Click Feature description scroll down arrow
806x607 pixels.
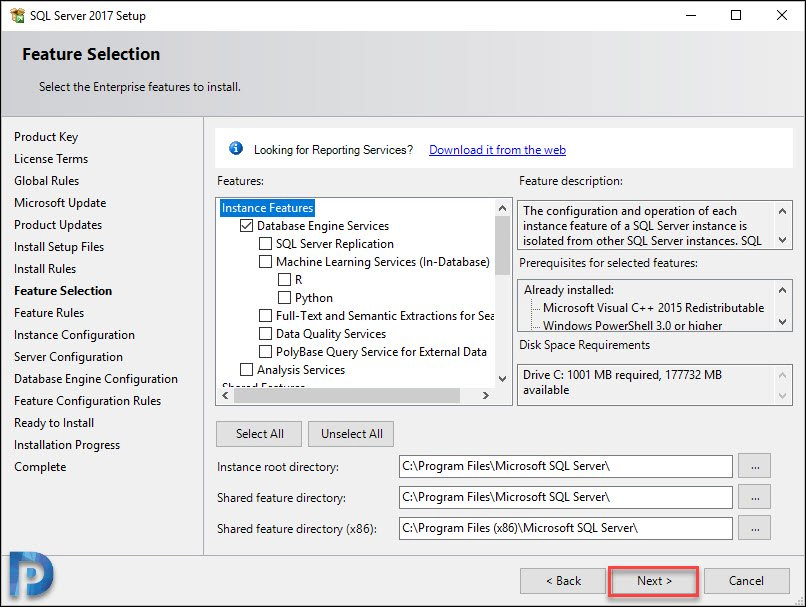tap(782, 240)
